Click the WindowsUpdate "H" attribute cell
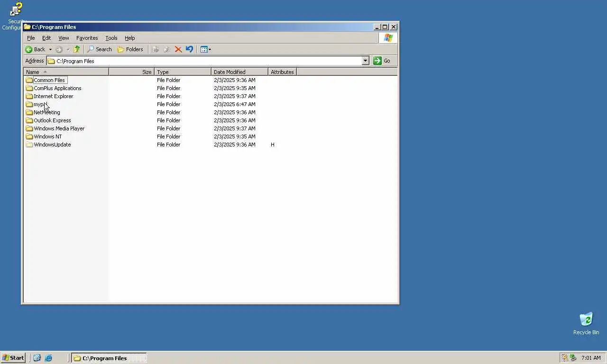The height and width of the screenshot is (364, 607). [273, 145]
